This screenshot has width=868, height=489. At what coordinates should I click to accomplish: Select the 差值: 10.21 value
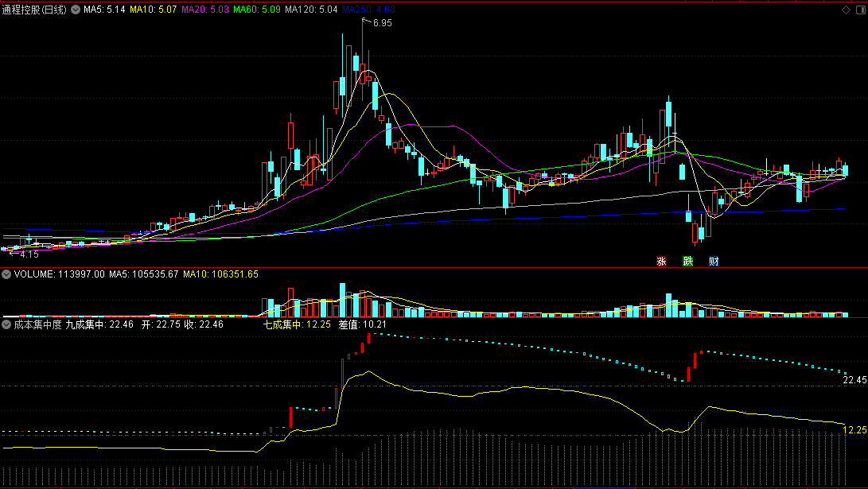(363, 324)
